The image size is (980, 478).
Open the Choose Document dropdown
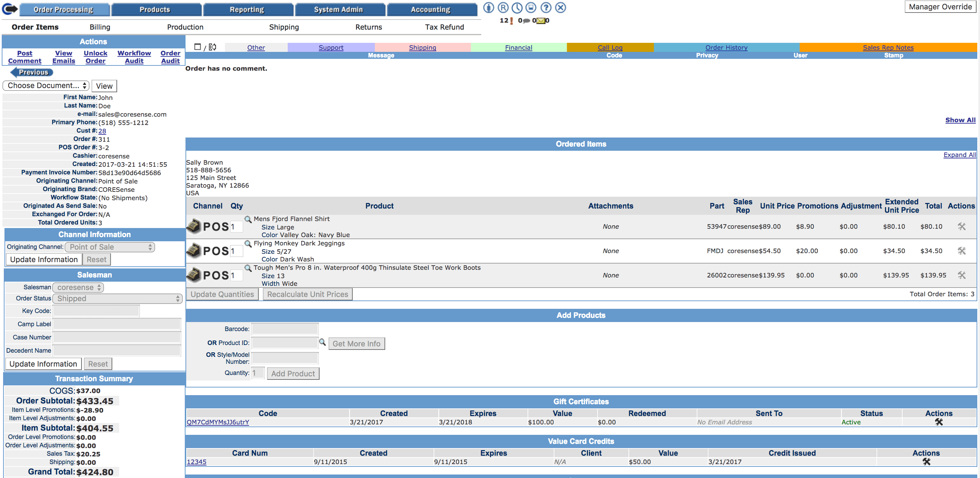tap(46, 86)
